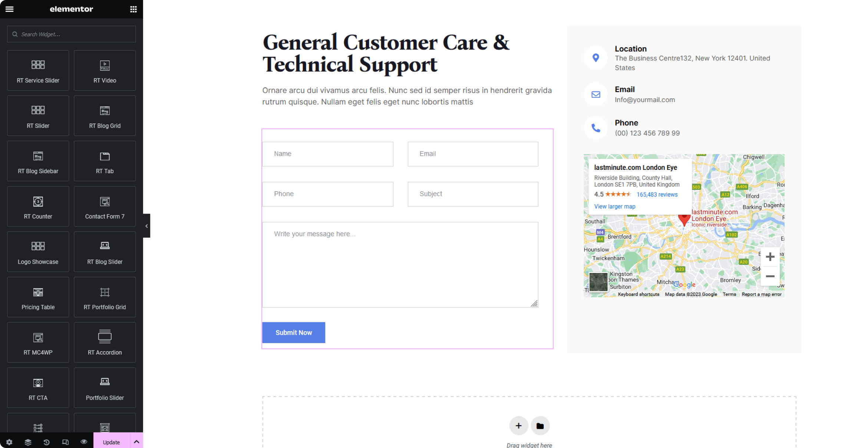Switch responsive mode icon in footer
This screenshot has width=868, height=448.
point(65,442)
